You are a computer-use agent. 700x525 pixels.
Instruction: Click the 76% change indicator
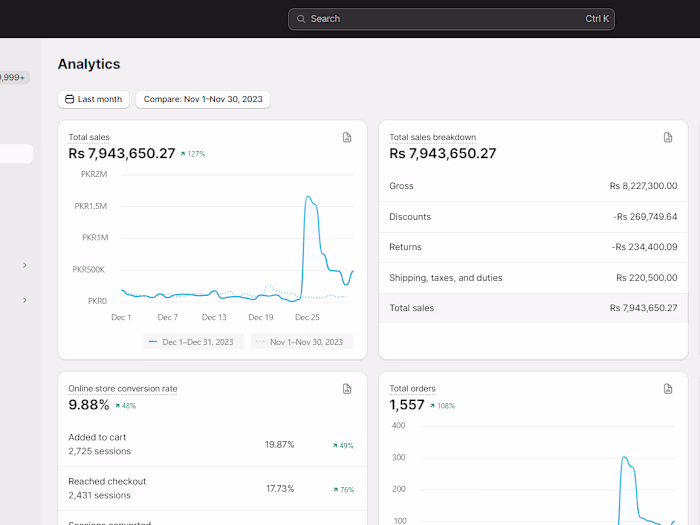pyautogui.click(x=343, y=490)
